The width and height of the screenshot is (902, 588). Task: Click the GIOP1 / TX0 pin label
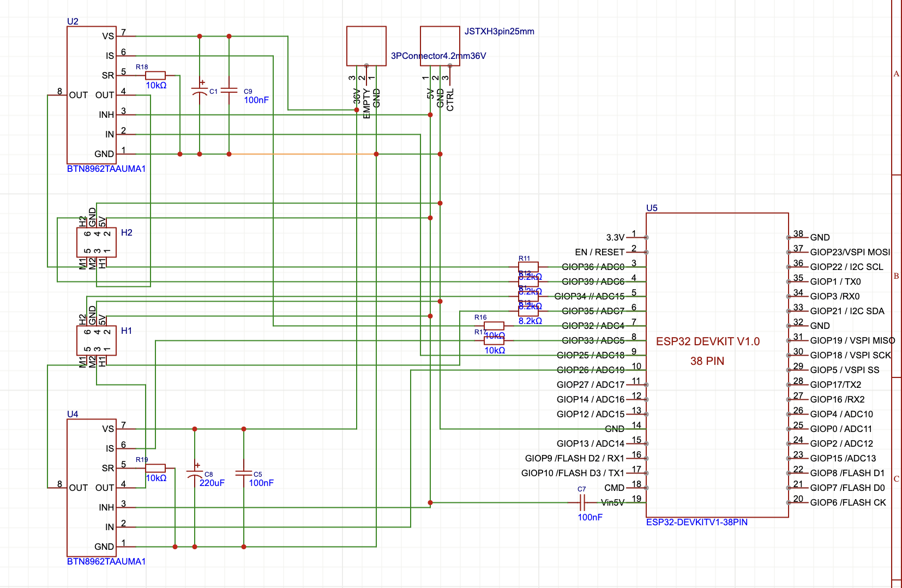pyautogui.click(x=835, y=281)
